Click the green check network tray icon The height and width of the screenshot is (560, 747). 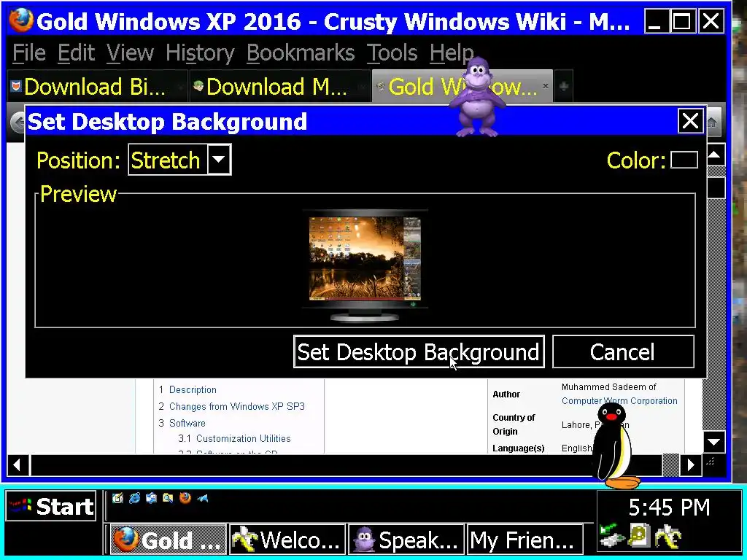click(612, 535)
